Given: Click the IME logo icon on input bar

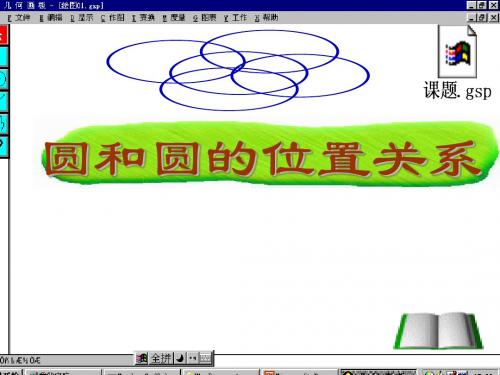Looking at the screenshot, I should click(142, 359).
